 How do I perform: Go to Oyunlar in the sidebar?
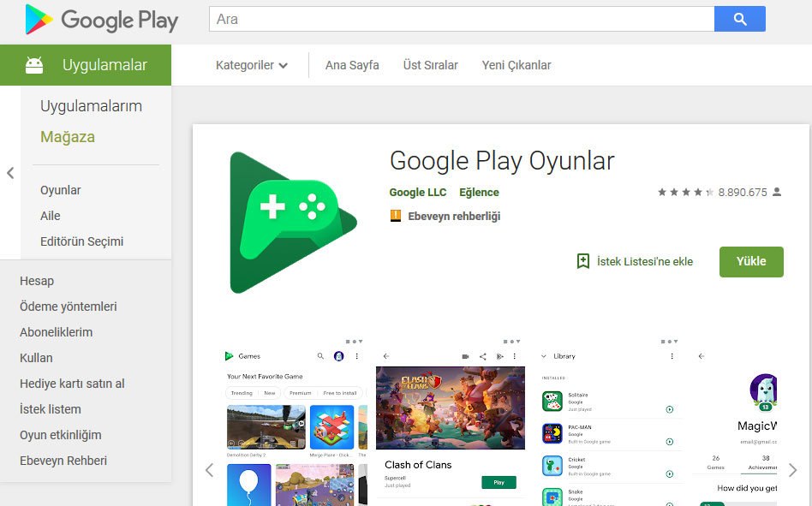[x=61, y=190]
